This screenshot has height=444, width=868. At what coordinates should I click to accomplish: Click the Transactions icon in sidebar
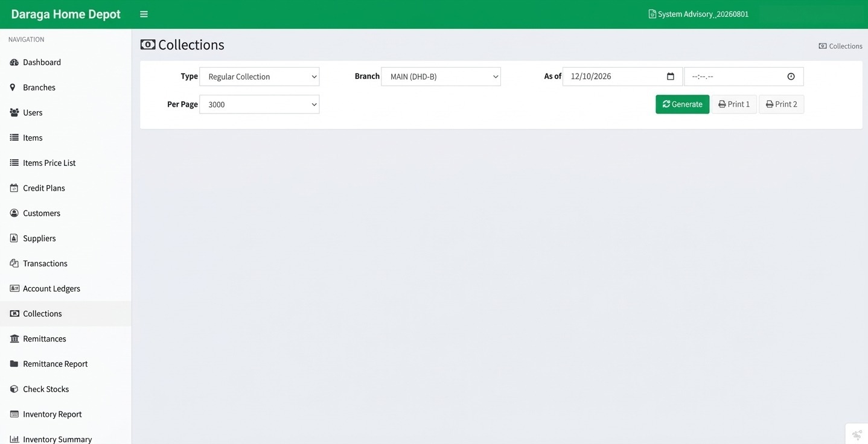(14, 264)
